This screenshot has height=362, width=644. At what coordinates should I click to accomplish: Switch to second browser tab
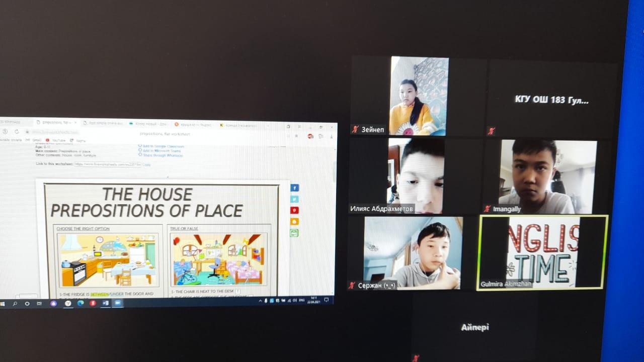pyautogui.click(x=103, y=123)
